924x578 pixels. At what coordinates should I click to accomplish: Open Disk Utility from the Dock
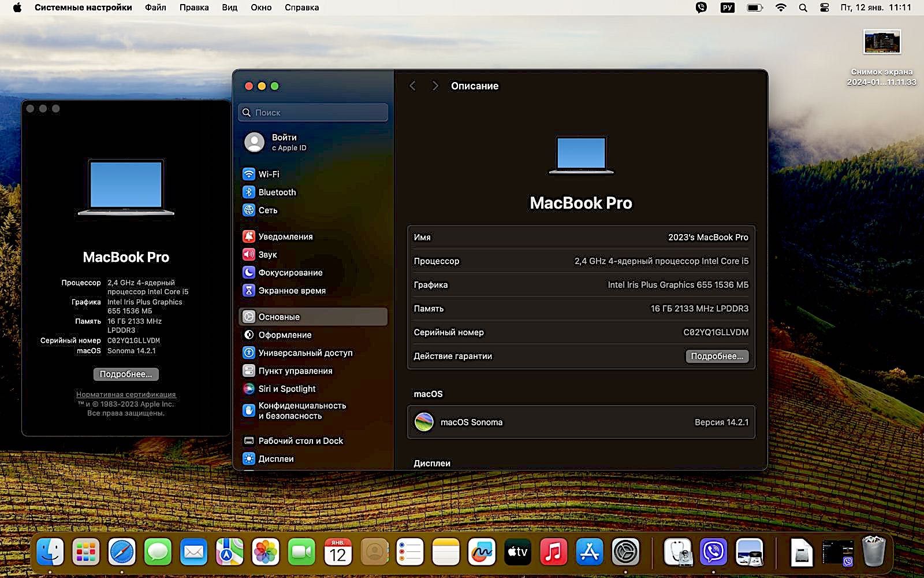(678, 552)
